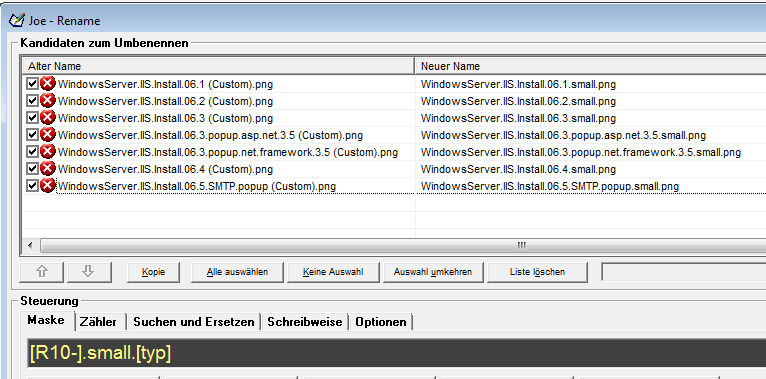Toggle checkbox for popup.asp.net.3.5 (Custom).png
Viewport: 766px width, 379px height.
click(x=32, y=135)
